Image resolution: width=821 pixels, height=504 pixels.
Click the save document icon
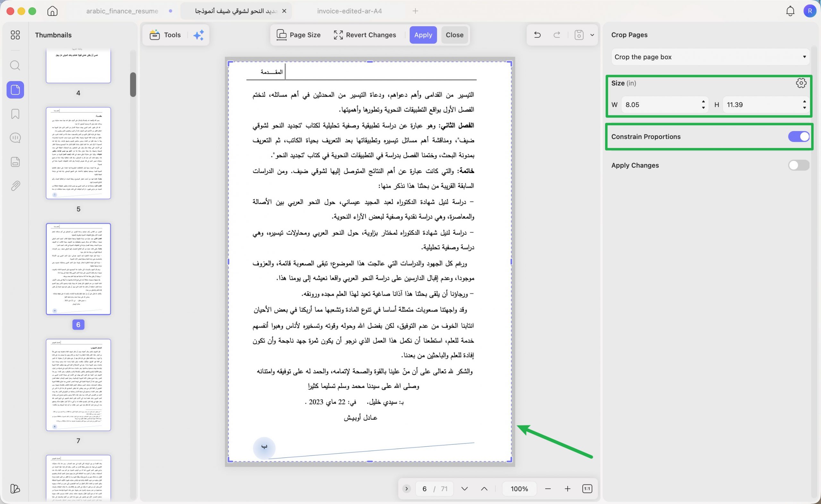click(579, 35)
